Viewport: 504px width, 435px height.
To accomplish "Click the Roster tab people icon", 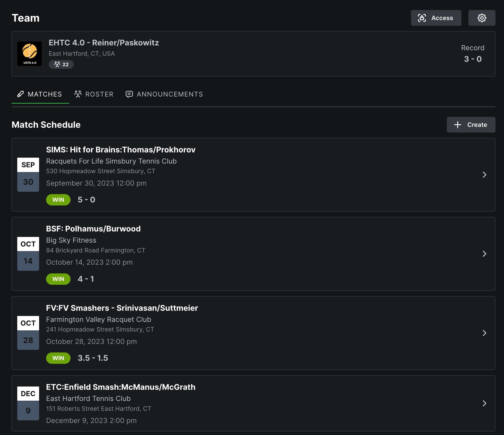I will 78,94.
